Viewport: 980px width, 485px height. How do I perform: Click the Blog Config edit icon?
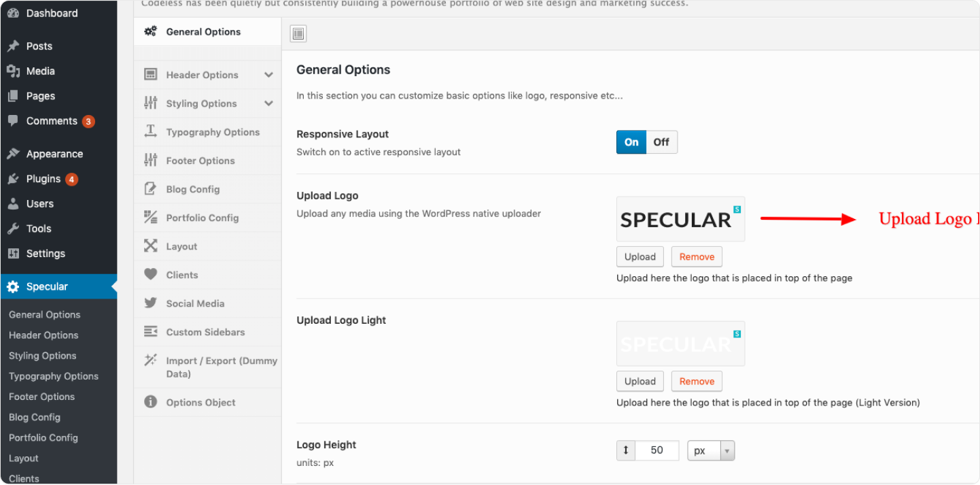[x=151, y=189]
